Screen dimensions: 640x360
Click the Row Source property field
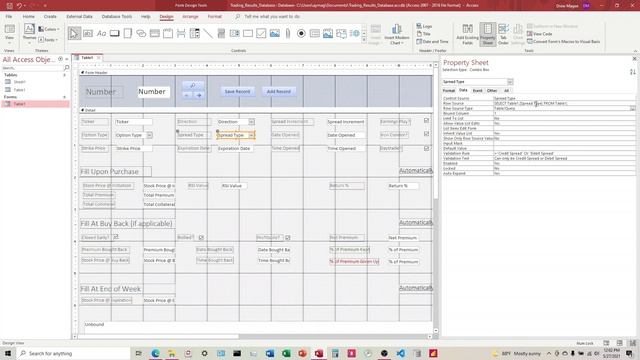564,104
